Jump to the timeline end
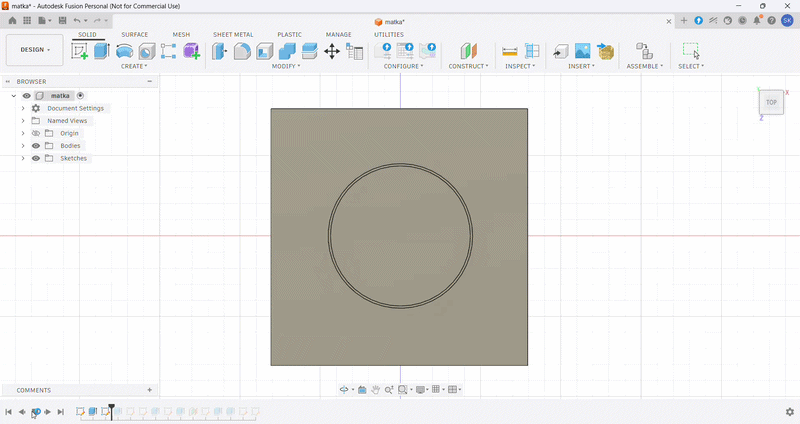The image size is (800, 424). pos(60,412)
